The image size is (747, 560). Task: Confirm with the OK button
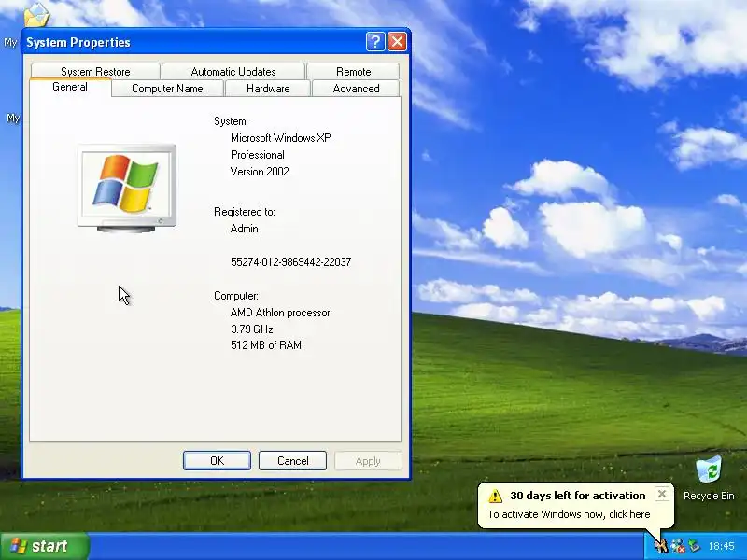[x=217, y=460]
